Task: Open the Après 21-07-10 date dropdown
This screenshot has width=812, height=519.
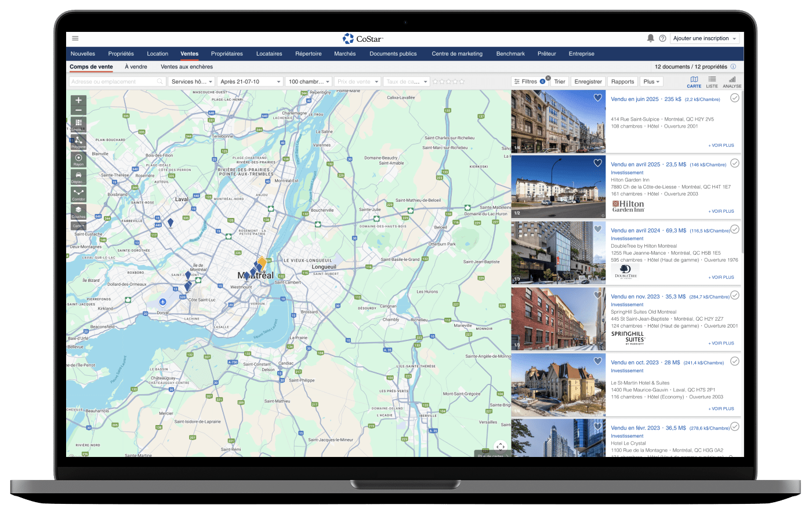Action: coord(250,82)
